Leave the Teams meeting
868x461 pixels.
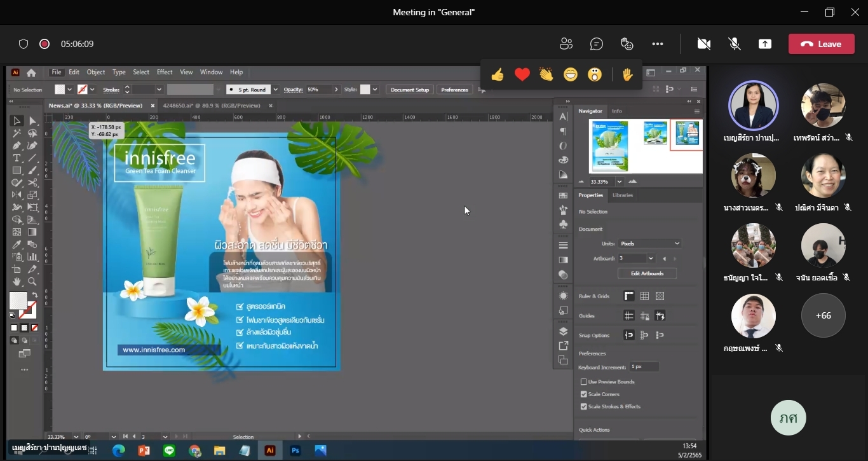821,44
